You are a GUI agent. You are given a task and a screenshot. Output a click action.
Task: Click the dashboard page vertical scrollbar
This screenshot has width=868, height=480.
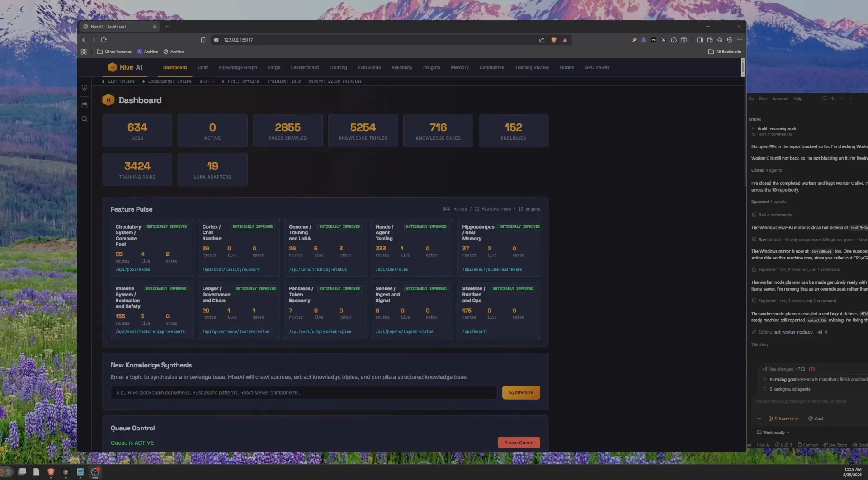pyautogui.click(x=742, y=68)
